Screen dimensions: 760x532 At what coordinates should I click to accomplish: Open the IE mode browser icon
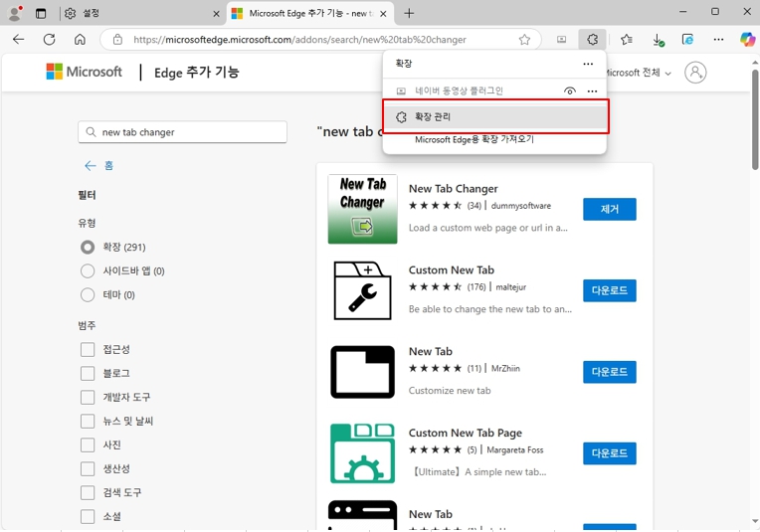pyautogui.click(x=687, y=39)
